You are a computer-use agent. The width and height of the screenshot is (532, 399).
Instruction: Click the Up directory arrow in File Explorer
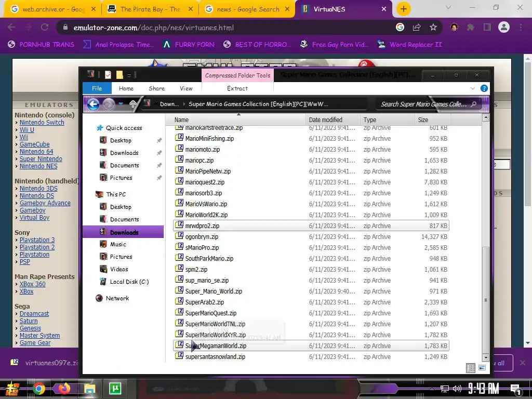click(133, 104)
